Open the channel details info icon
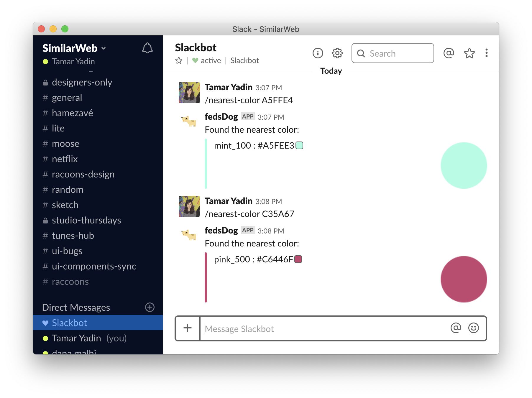The width and height of the screenshot is (532, 398). click(x=318, y=53)
